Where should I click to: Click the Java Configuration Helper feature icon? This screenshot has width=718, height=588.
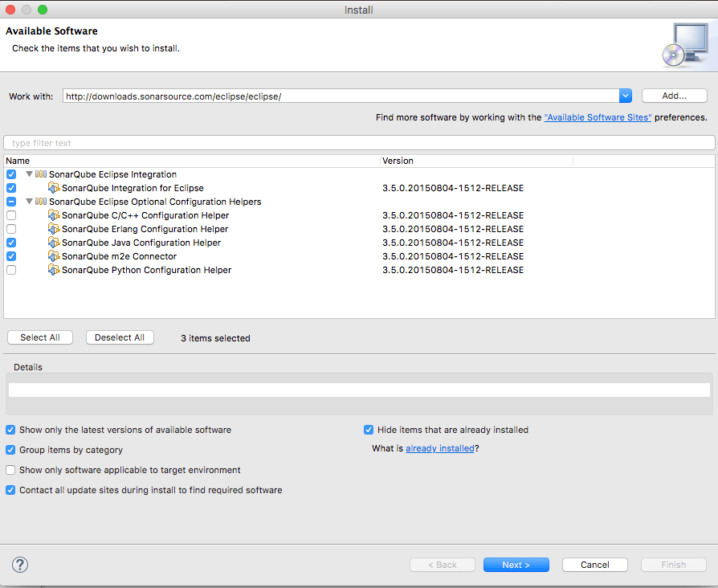54,243
